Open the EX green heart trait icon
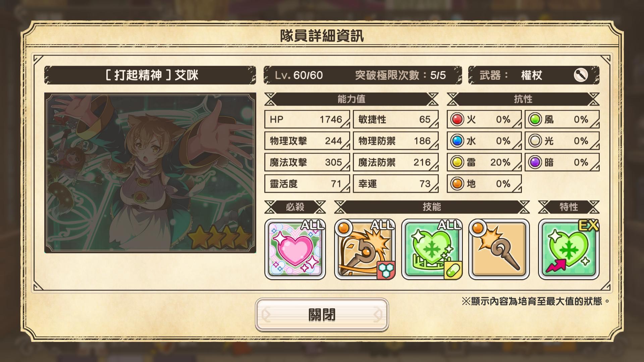The width and height of the screenshot is (644, 362). (569, 249)
